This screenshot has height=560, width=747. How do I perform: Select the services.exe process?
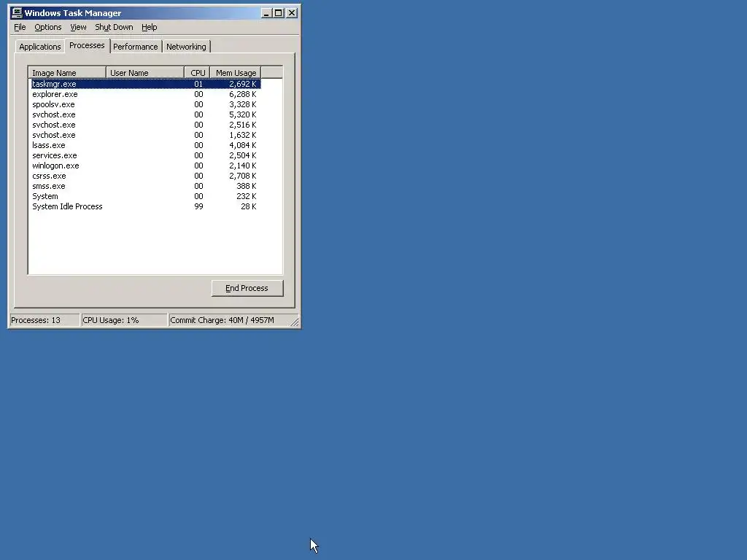coord(145,156)
